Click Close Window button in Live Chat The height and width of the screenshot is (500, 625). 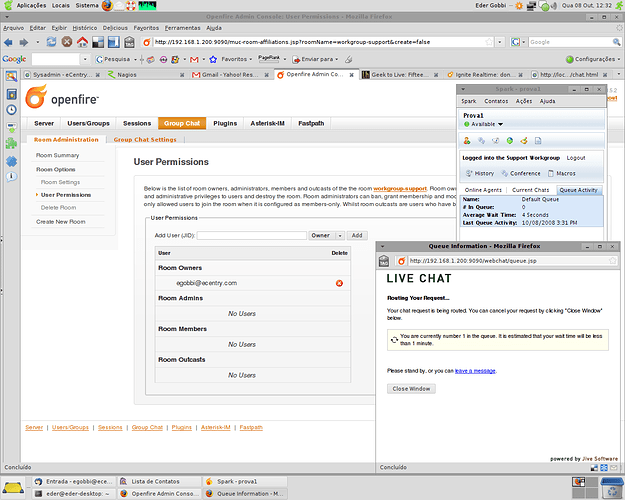411,389
